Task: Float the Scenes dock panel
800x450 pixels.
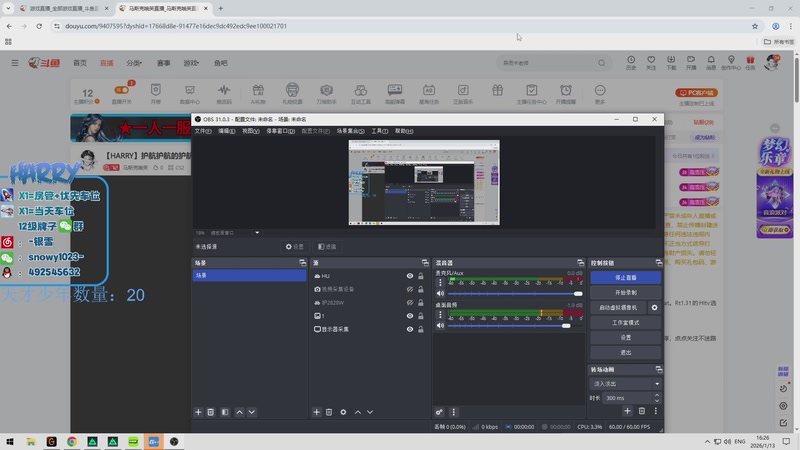Action: [x=303, y=263]
